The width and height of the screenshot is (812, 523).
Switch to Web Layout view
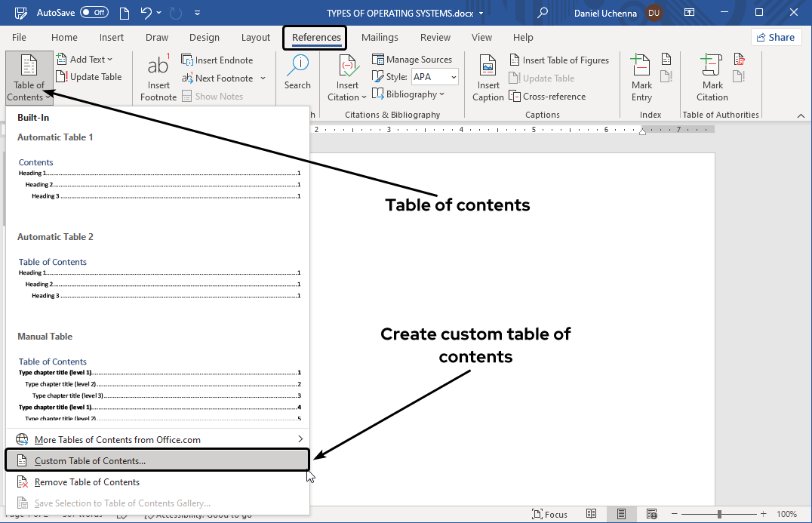tap(651, 514)
